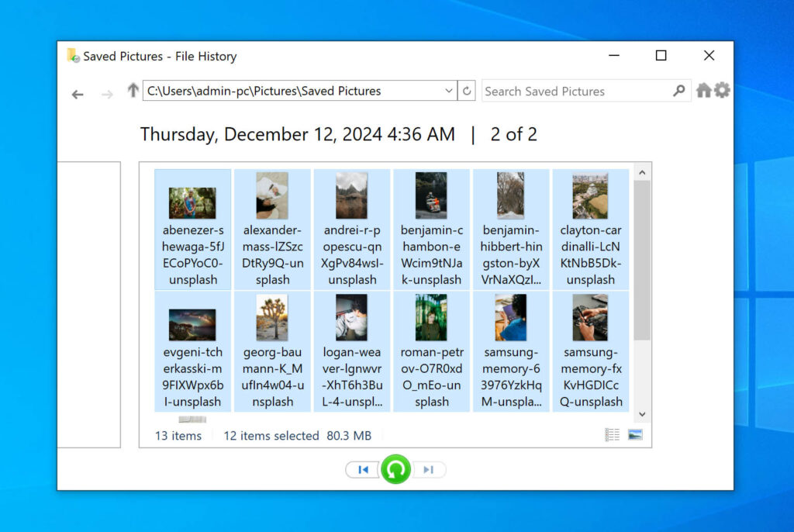Refresh the Saved Pictures folder view
The image size is (794, 532).
(466, 91)
